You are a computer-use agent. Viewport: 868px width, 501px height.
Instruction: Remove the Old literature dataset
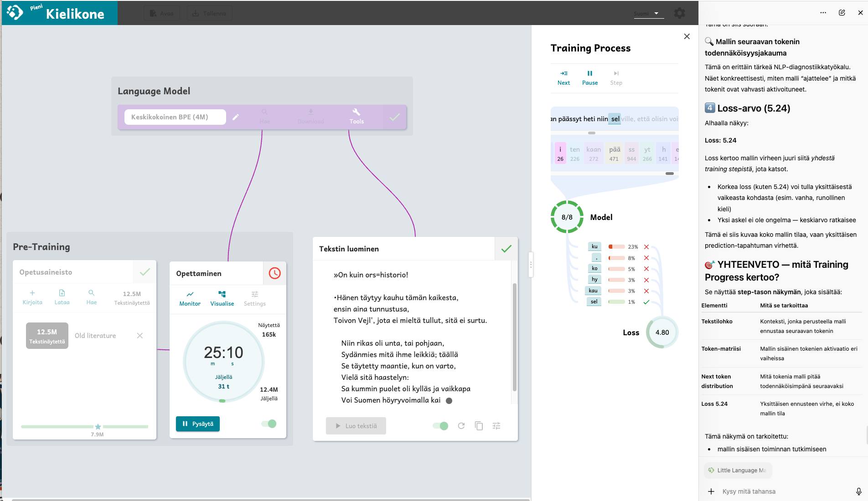click(x=140, y=336)
